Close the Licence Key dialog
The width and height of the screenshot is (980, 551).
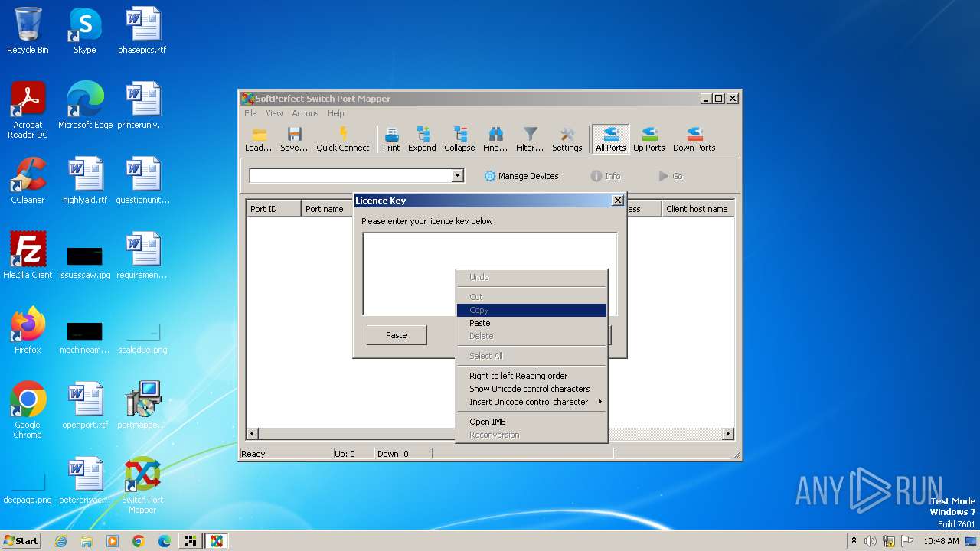tap(618, 201)
